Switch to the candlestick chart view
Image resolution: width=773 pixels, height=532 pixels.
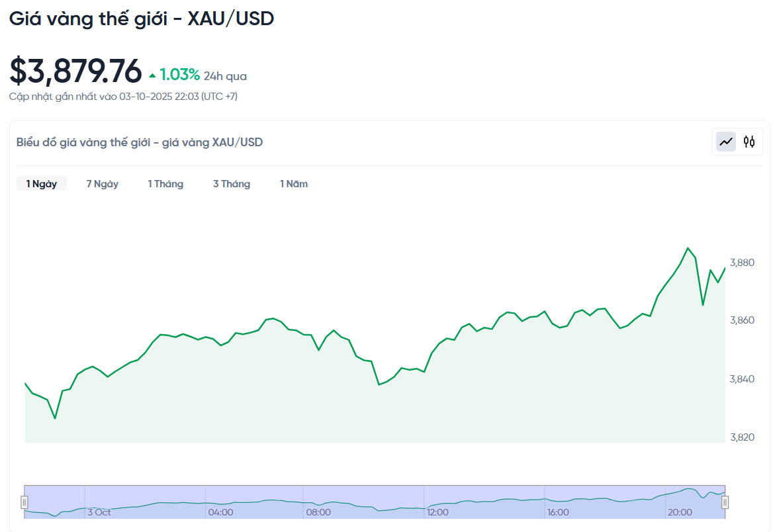[749, 142]
